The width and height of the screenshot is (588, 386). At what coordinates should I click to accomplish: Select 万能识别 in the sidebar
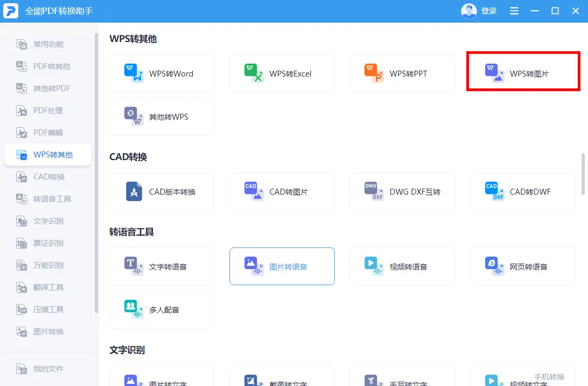pyautogui.click(x=48, y=265)
